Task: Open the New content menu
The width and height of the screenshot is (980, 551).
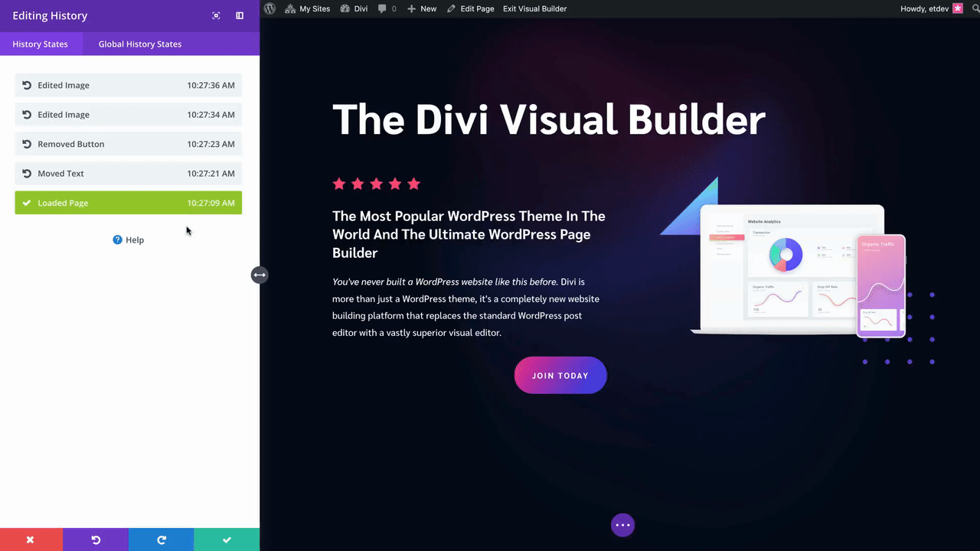Action: 422,8
